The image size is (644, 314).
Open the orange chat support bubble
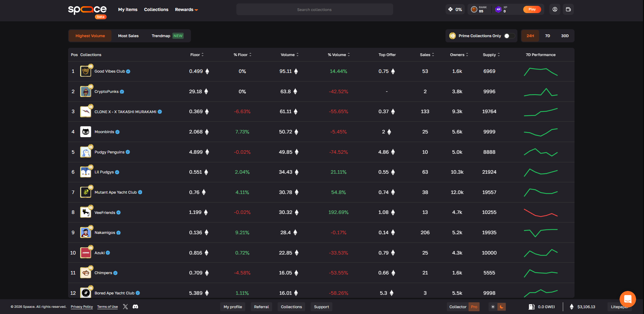[x=627, y=299]
